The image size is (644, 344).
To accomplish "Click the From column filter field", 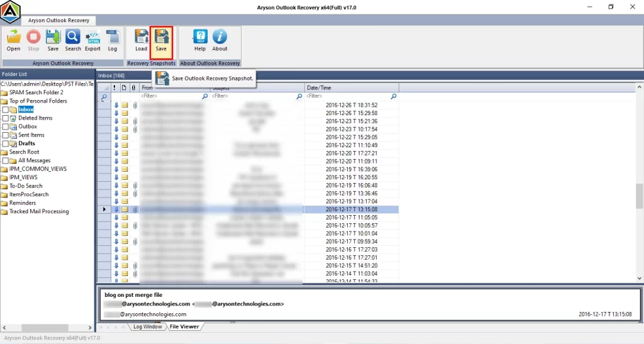I will click(x=170, y=97).
